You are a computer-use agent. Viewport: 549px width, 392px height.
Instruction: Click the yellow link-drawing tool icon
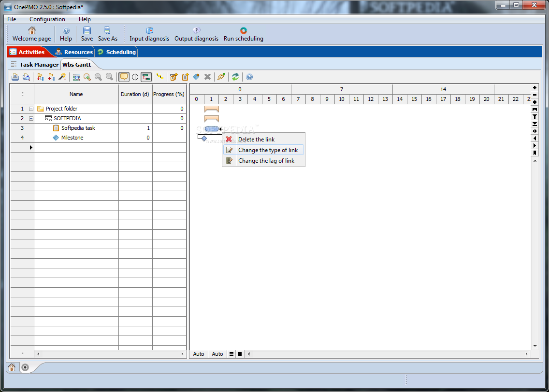[160, 76]
